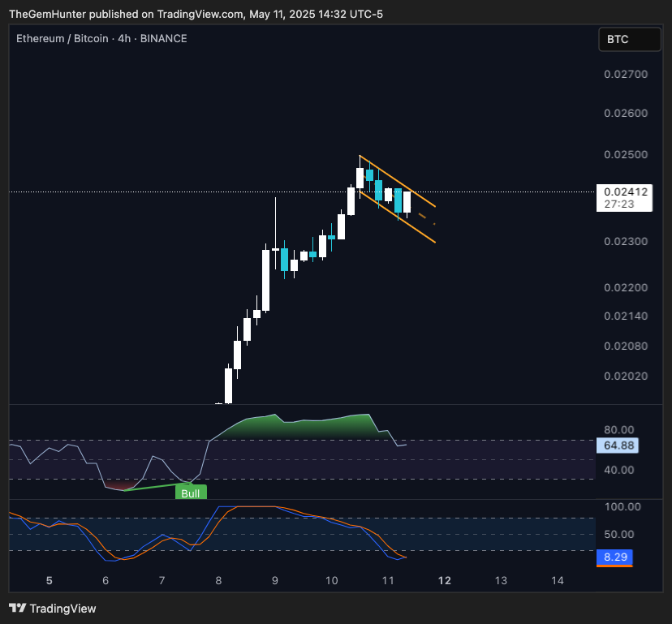Viewport: 672px width, 624px height.
Task: Click stochastic axis label 100.00
Action: (x=622, y=506)
